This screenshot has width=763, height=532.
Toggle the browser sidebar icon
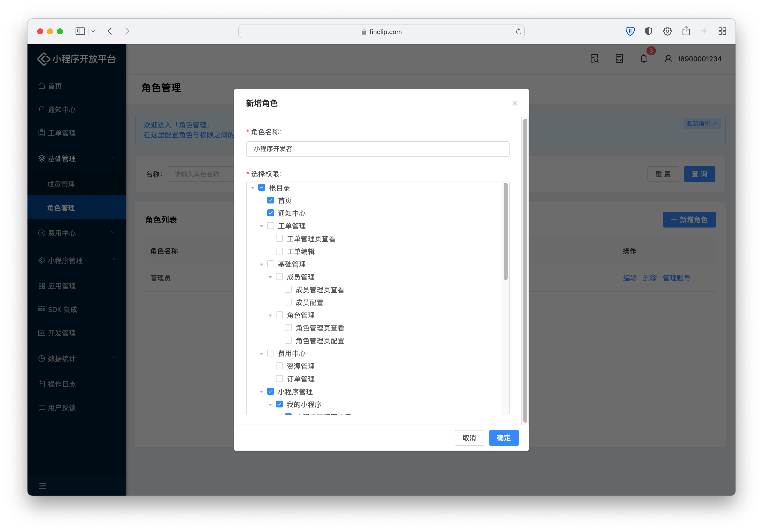(x=80, y=31)
